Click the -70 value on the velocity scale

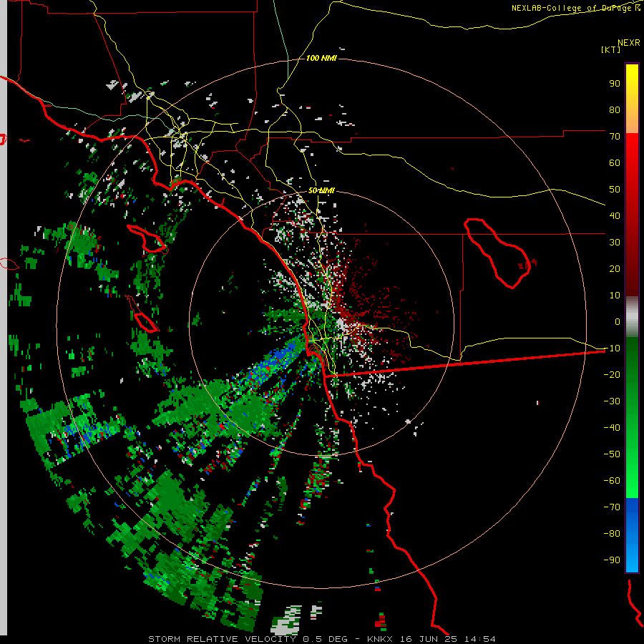click(x=612, y=507)
